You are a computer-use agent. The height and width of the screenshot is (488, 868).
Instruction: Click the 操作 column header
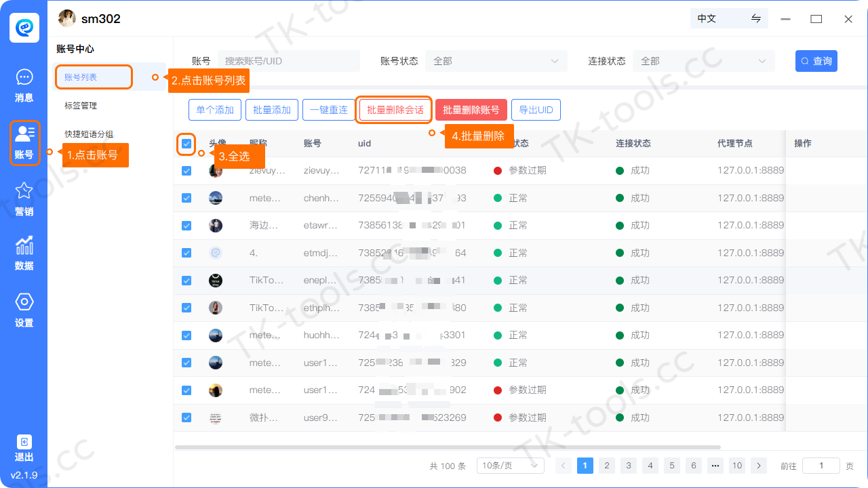(803, 144)
